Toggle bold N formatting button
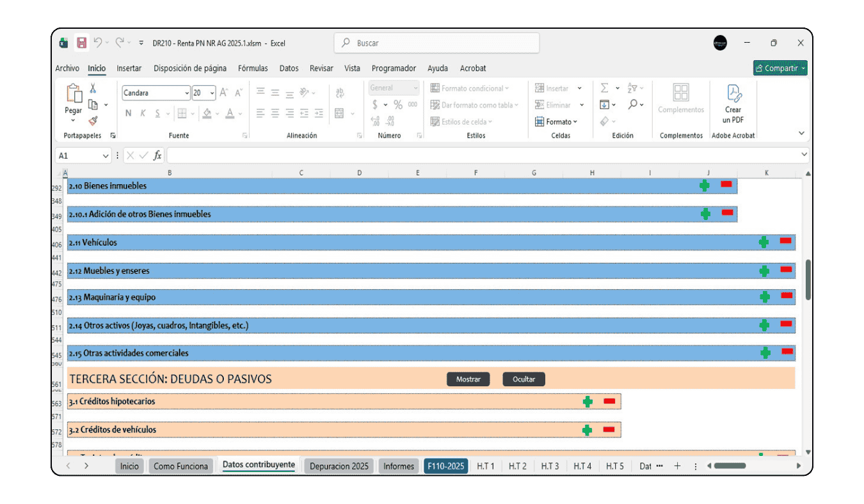 [128, 113]
